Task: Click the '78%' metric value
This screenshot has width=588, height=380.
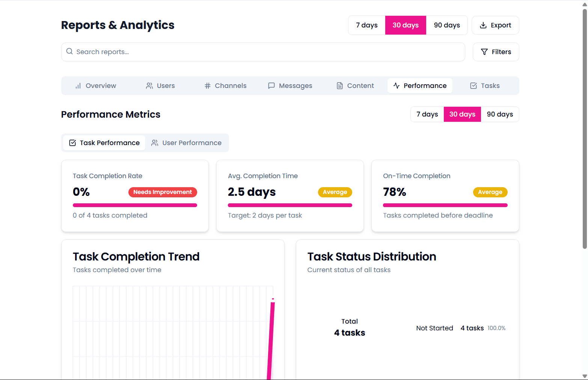Action: pos(395,192)
